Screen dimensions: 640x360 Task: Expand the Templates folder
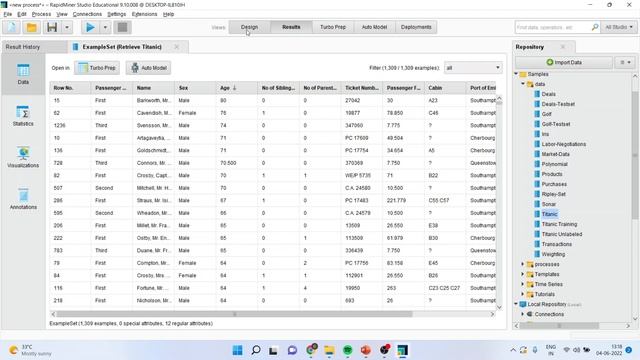pos(523,274)
